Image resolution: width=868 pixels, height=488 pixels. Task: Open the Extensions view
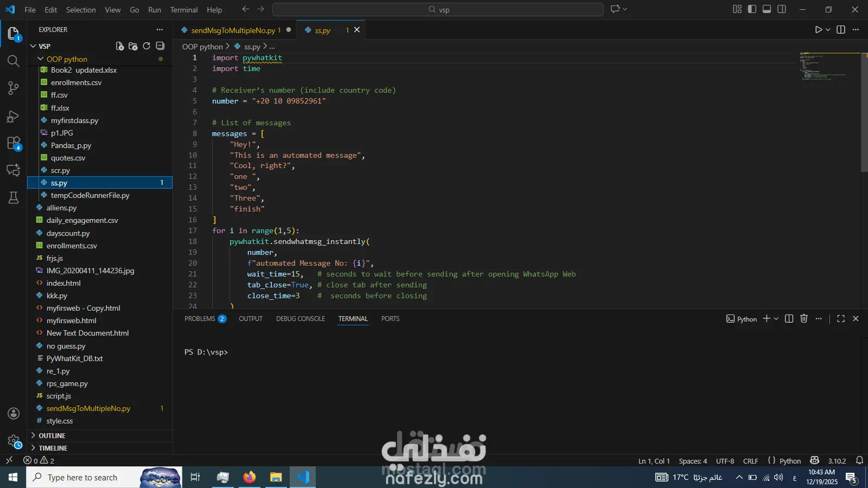14,143
